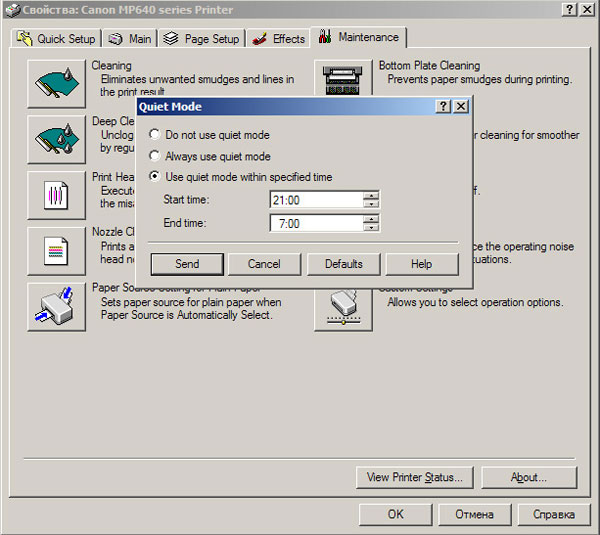The width and height of the screenshot is (600, 535).
Task: Click the Cleaning icon button
Action: pyautogui.click(x=57, y=84)
